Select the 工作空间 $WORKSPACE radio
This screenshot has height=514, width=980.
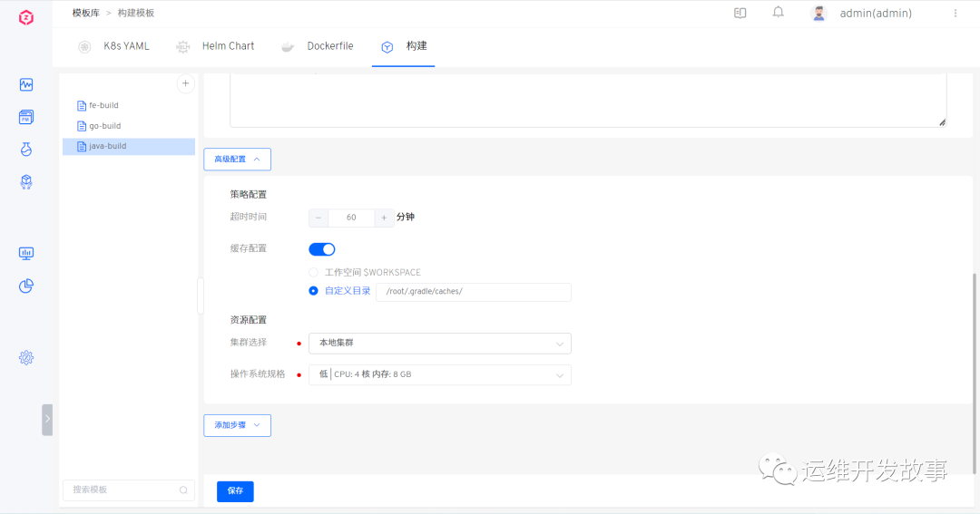314,273
